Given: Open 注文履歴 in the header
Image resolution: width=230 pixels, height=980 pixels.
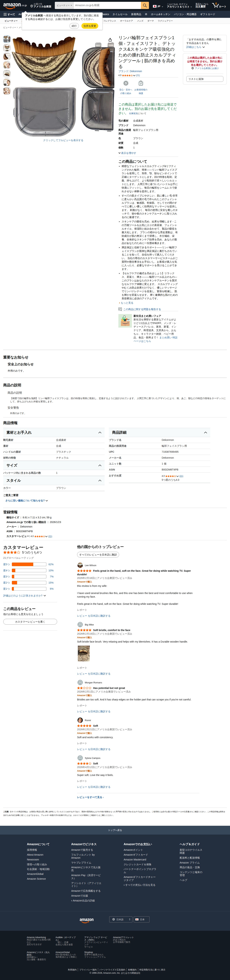Looking at the screenshot, I should [202, 5].
